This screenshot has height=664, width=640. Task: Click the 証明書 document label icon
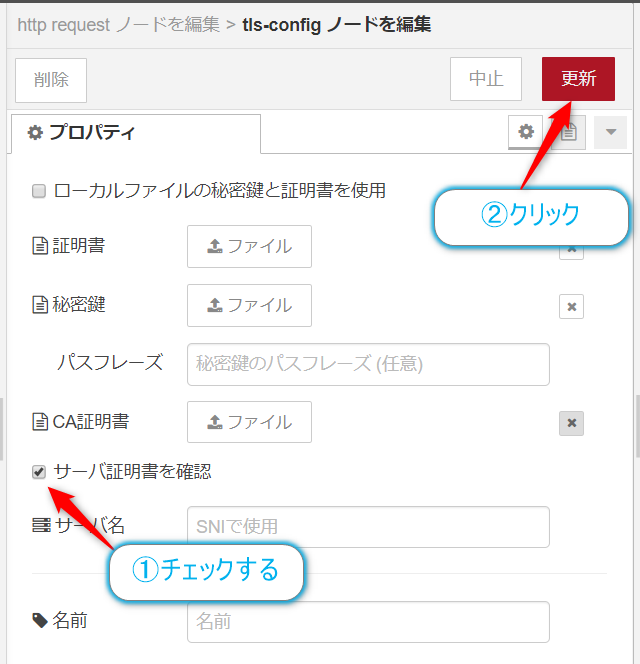[40, 246]
